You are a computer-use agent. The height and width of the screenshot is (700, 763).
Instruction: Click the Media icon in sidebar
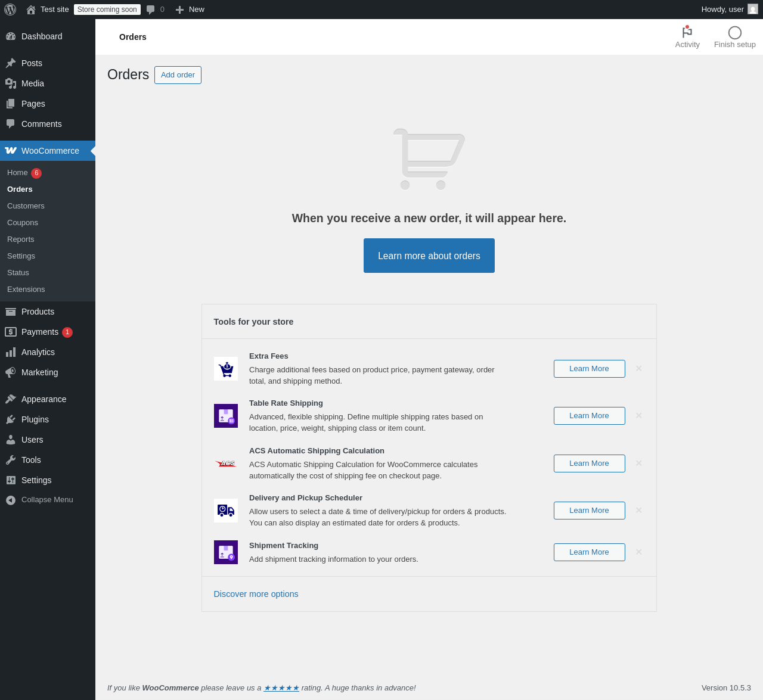click(x=11, y=83)
